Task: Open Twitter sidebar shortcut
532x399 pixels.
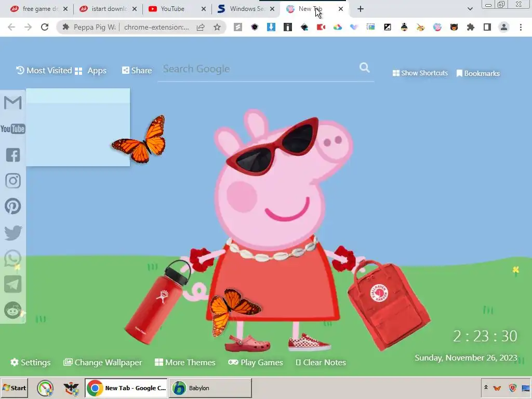Action: 13,233
